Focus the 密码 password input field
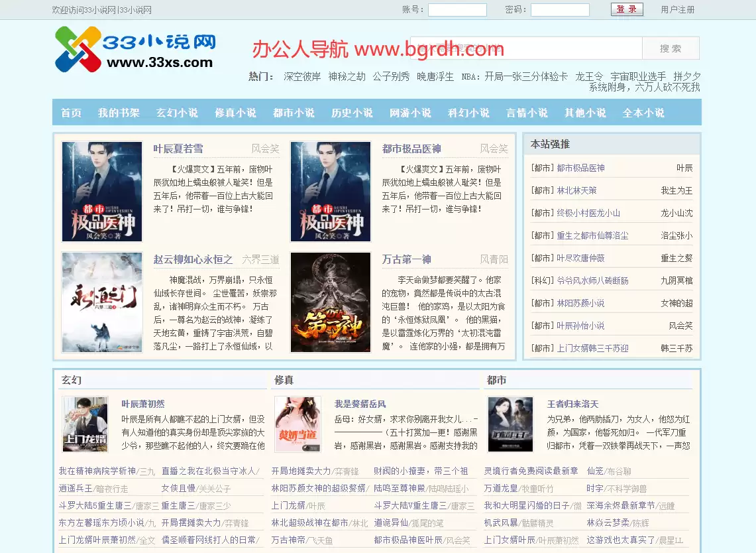This screenshot has width=756, height=553. pos(560,10)
